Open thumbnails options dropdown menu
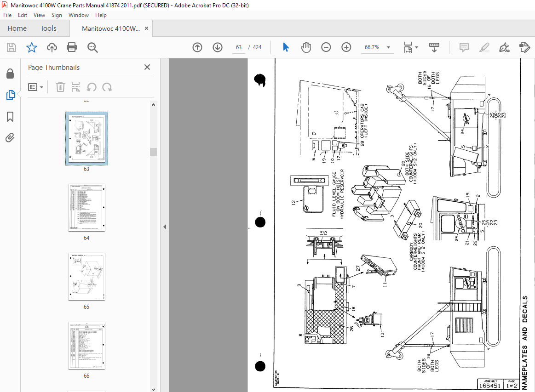 tap(35, 87)
